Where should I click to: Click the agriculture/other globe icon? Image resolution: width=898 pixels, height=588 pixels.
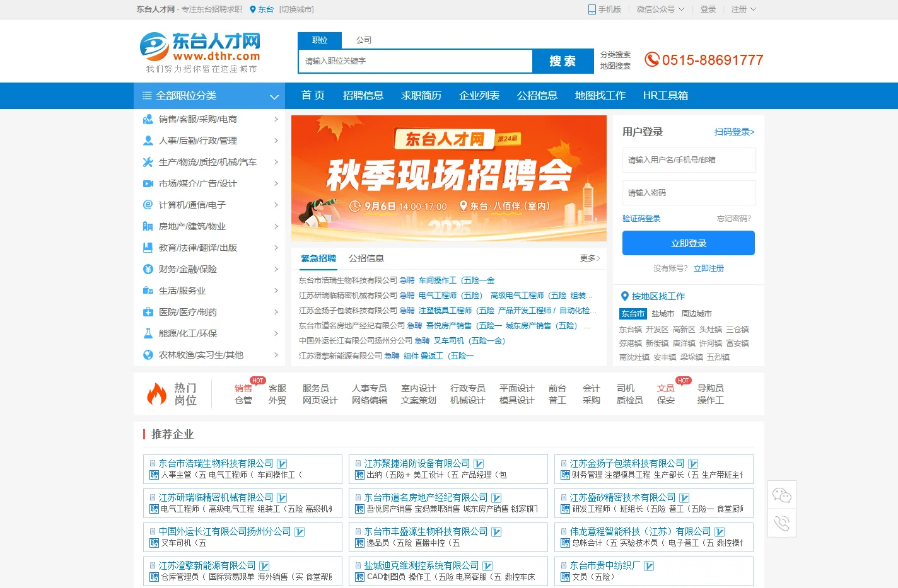click(148, 355)
